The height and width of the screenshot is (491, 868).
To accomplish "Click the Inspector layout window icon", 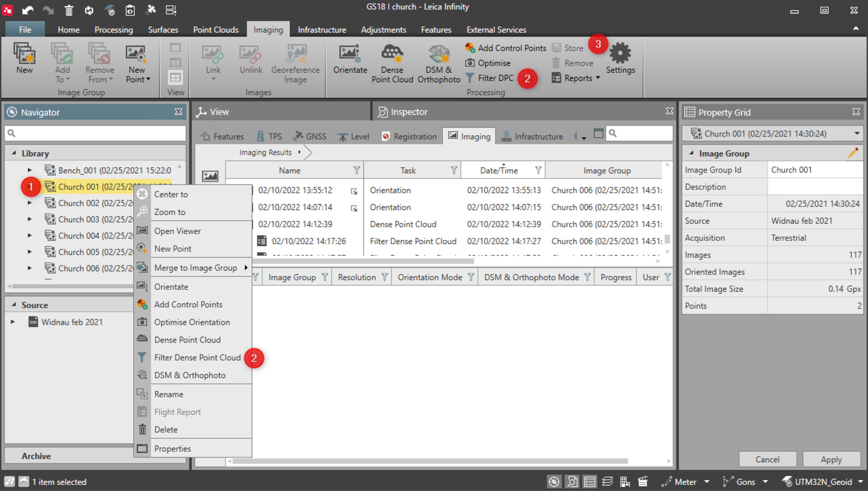I will click(598, 134).
